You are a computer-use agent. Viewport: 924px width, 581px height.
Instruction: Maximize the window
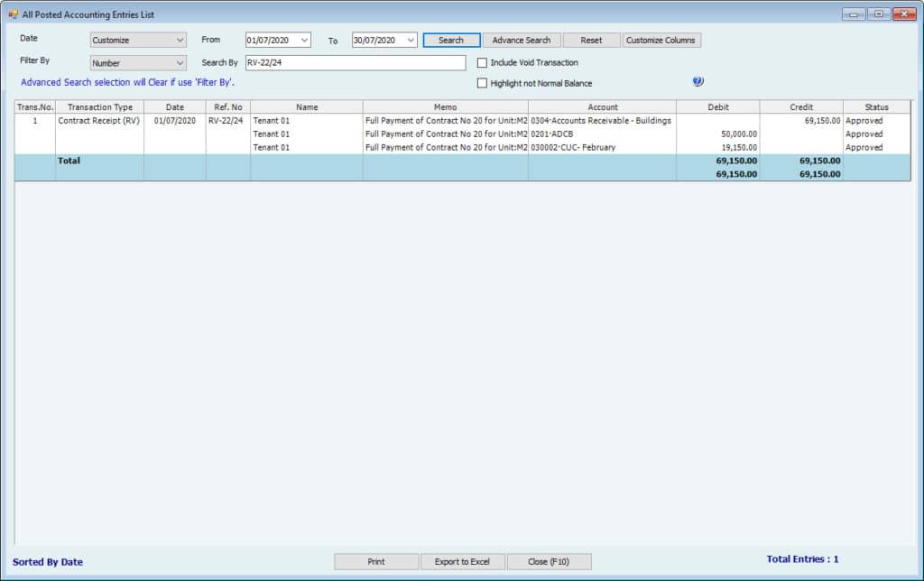(878, 14)
